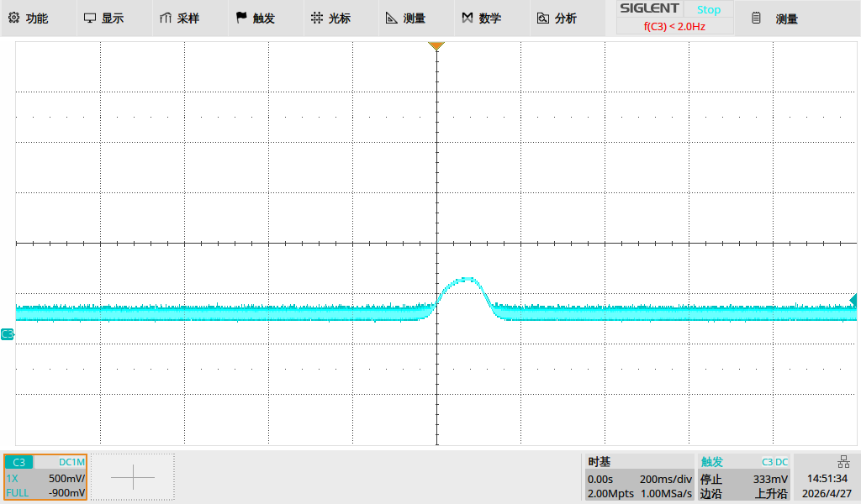Click the f(C3) < 2.0Hz frequency readout
Image resolution: width=861 pixels, height=504 pixels.
click(x=675, y=26)
